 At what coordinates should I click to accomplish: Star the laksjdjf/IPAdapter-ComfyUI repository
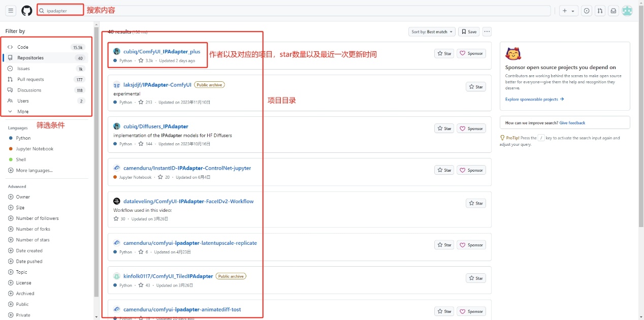click(x=475, y=87)
